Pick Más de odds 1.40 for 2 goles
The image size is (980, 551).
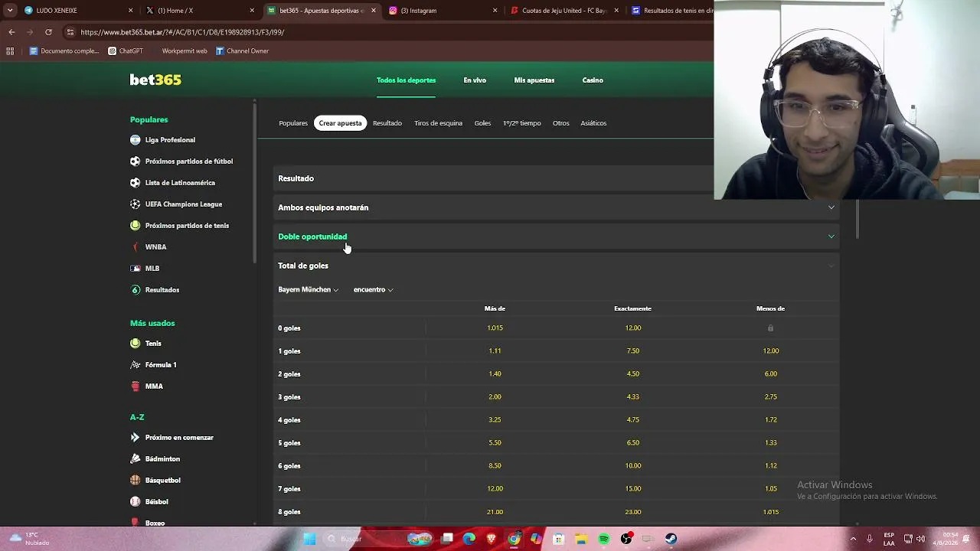point(495,374)
